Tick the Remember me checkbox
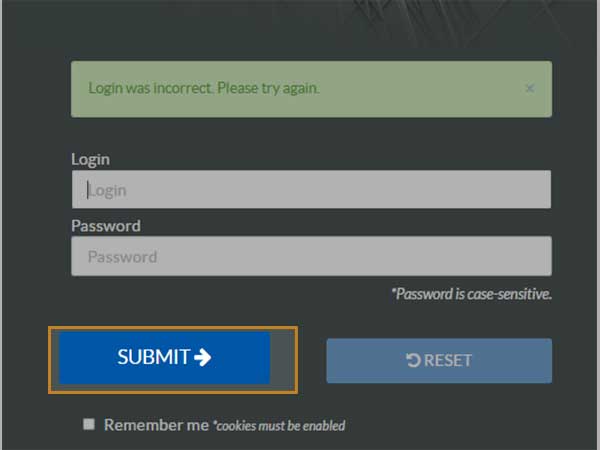This screenshot has height=450, width=600. point(89,424)
